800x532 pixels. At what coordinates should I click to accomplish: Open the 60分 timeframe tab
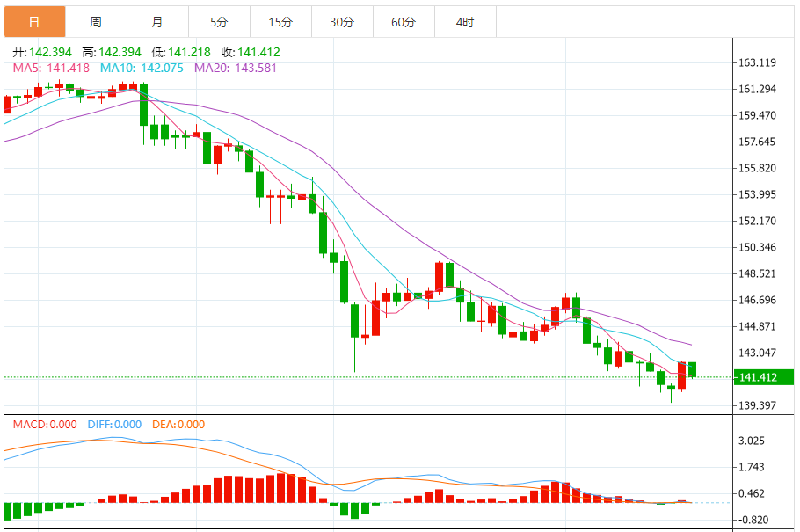[404, 22]
